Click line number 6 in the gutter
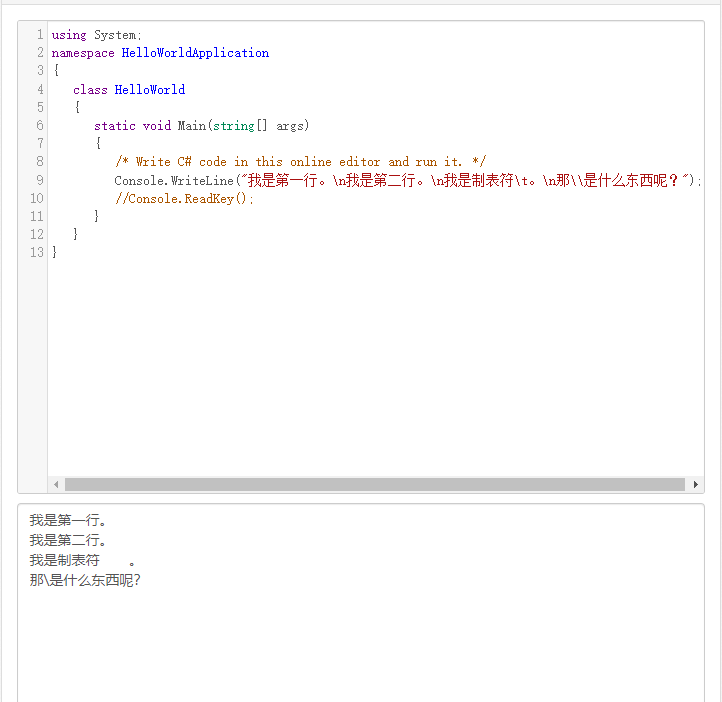Image resolution: width=722 pixels, height=702 pixels. pos(40,126)
